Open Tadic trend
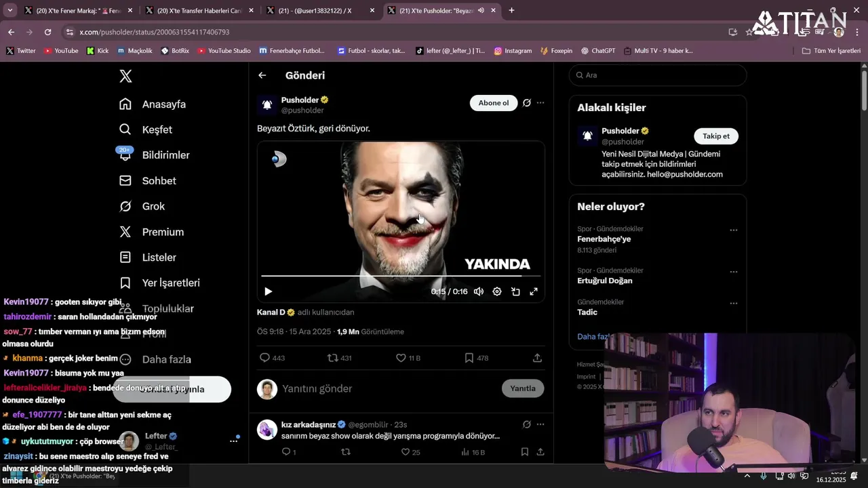 click(x=587, y=312)
